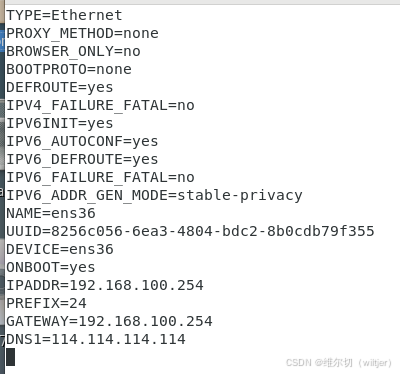
Task: Click the GATEWAY=192.168.100.254 line
Action: [x=109, y=321]
